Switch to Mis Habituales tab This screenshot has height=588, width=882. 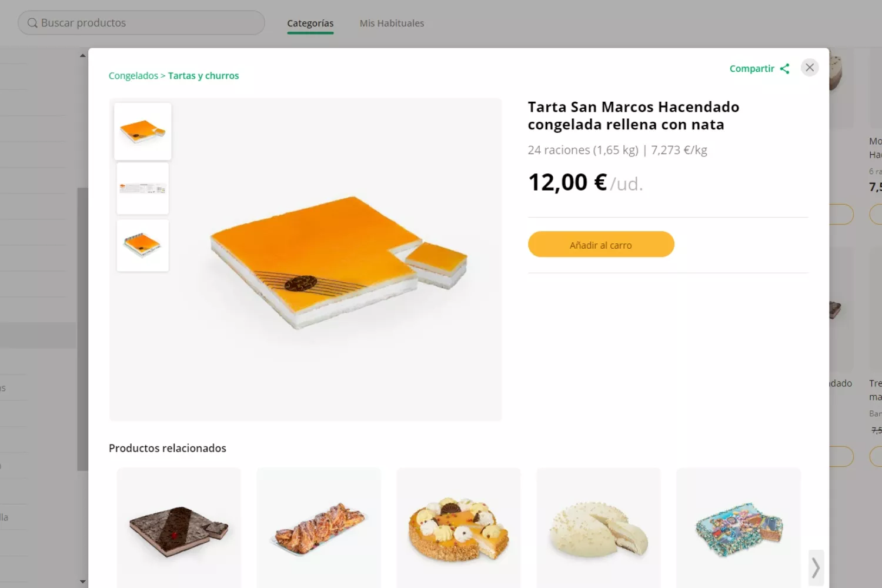coord(392,23)
